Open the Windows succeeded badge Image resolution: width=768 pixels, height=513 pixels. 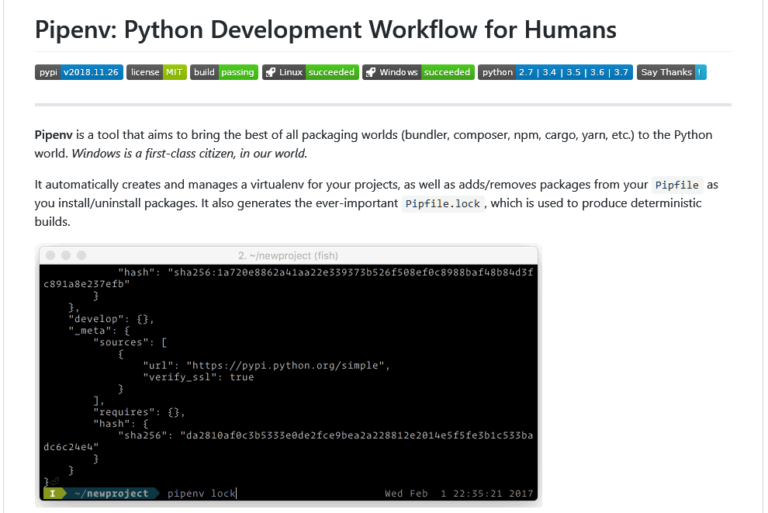coord(418,72)
